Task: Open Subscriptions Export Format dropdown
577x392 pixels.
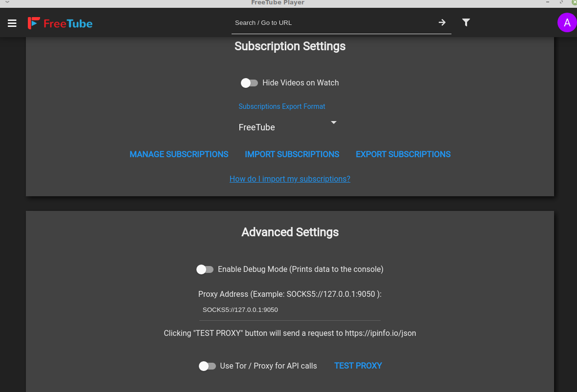Action: (x=287, y=127)
